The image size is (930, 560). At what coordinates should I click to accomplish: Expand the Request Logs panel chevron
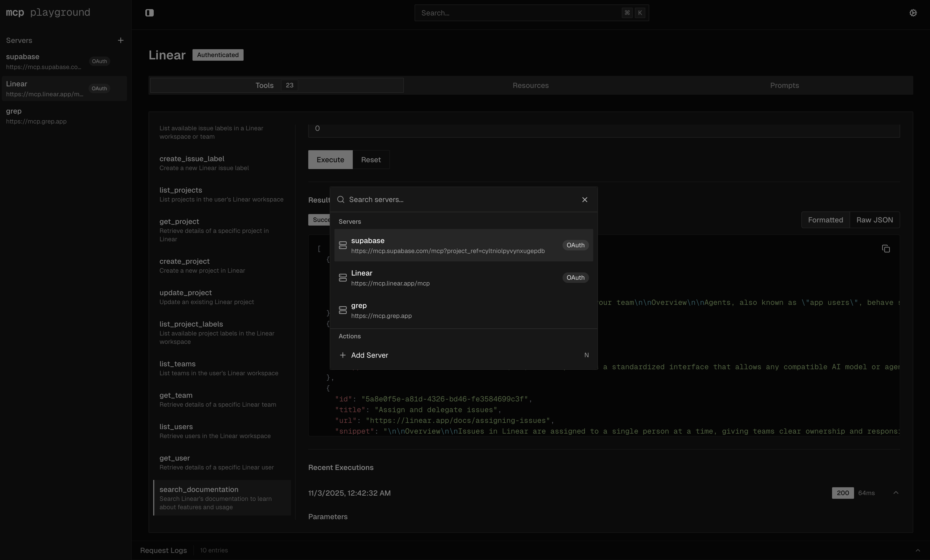pos(917,550)
